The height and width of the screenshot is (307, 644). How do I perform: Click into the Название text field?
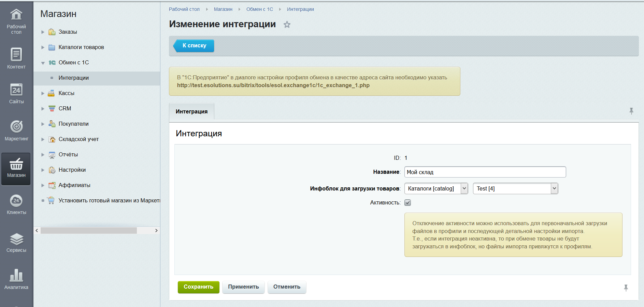pos(485,172)
